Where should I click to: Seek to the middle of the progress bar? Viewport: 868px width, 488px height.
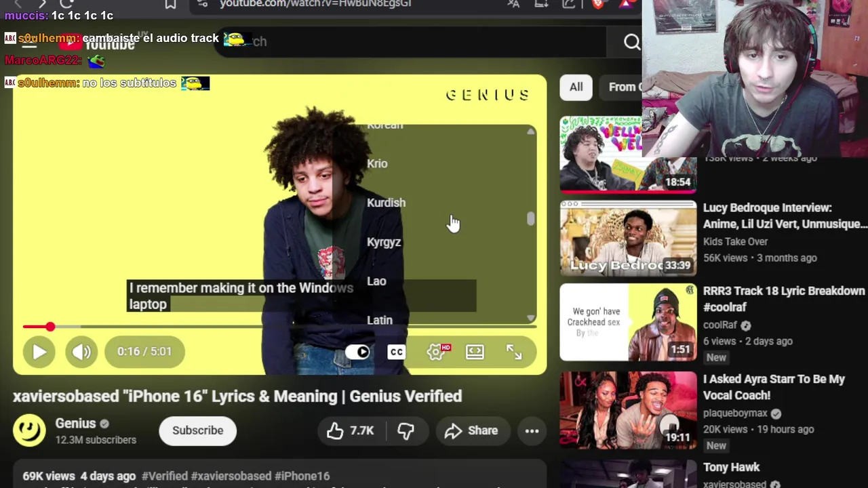279,327
